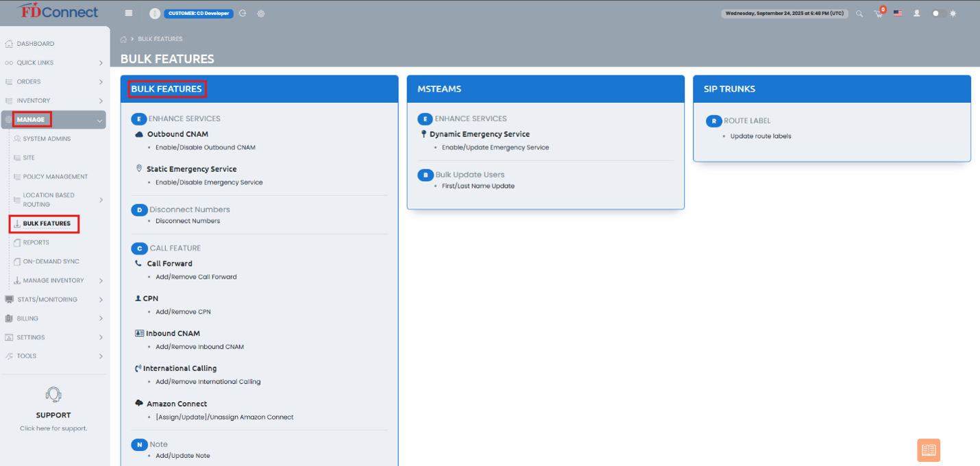Screen dimensions: 980x466
Task: Click the person icon beside CPN
Action: 138,298
